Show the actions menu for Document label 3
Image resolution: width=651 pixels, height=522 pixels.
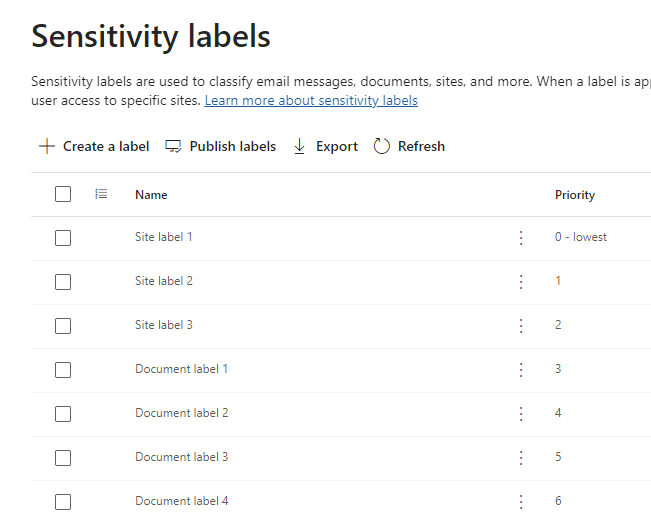(521, 458)
